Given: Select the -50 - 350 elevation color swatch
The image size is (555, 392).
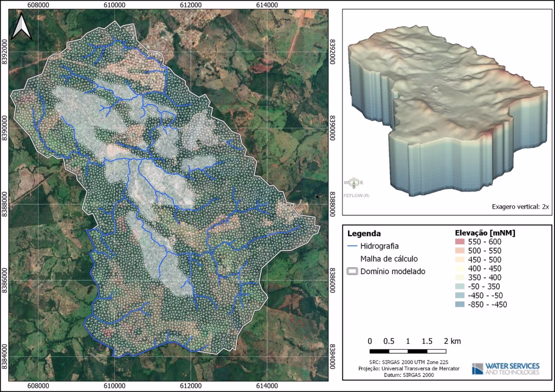Looking at the screenshot, I should 459,286.
